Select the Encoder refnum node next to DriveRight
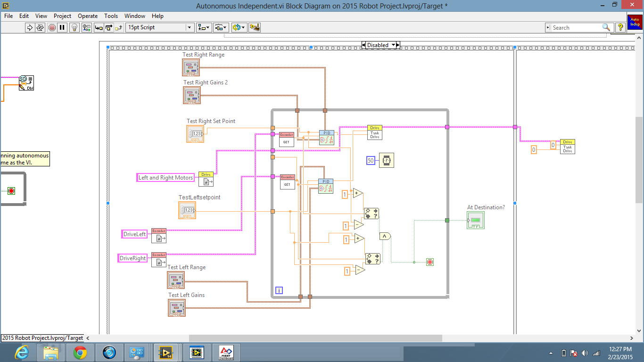Screen dimensions: 644x362 point(159,260)
